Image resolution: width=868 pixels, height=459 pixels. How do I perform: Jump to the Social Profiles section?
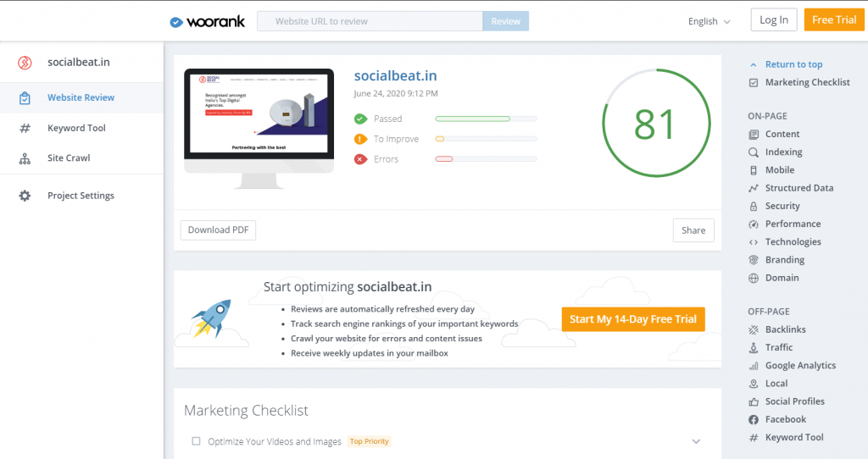click(x=794, y=401)
